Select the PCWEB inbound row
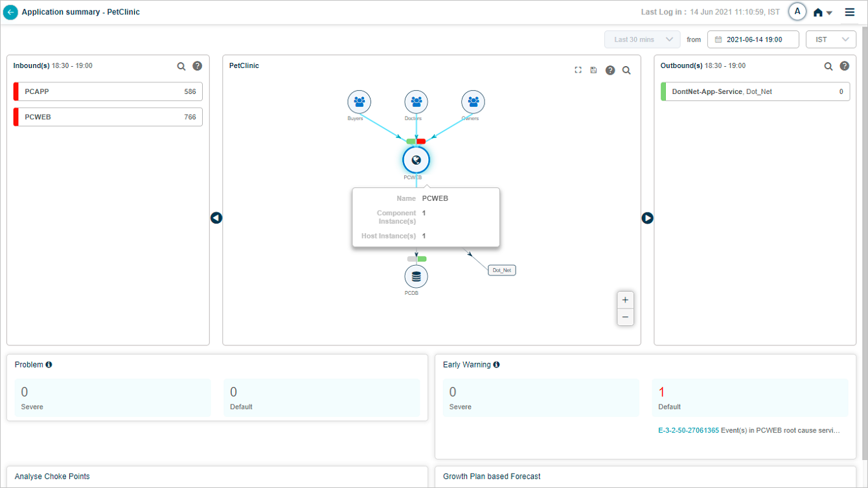The height and width of the screenshot is (488, 868). tap(108, 117)
